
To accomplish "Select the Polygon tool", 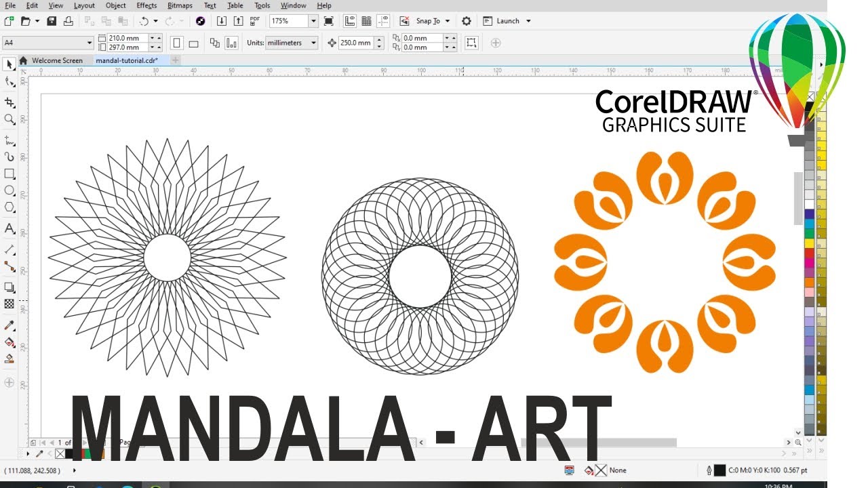I will 9,207.
